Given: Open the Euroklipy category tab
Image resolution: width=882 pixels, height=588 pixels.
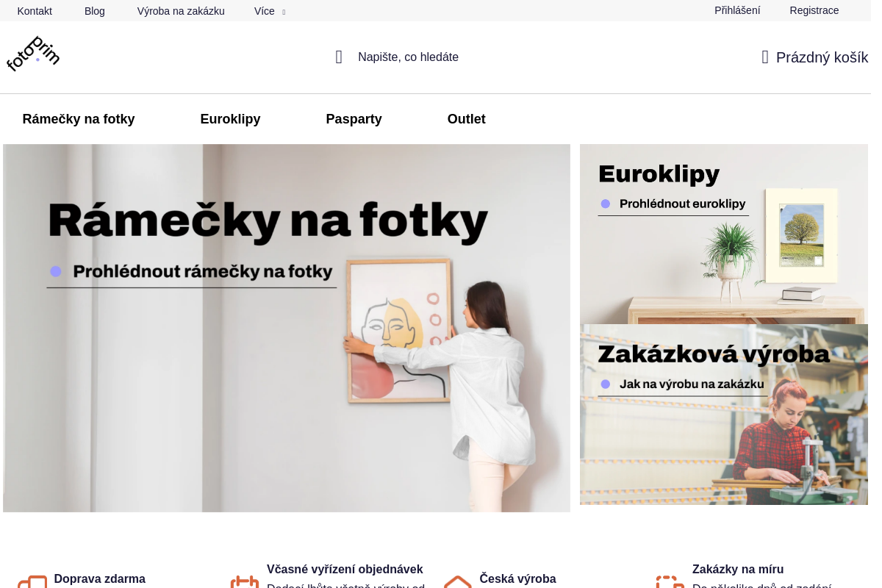Looking at the screenshot, I should (230, 119).
